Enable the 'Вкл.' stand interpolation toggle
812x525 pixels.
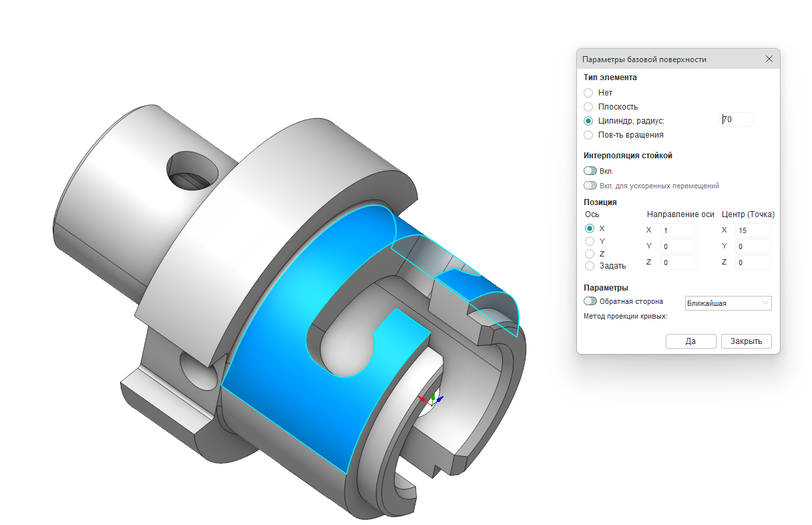coord(590,171)
